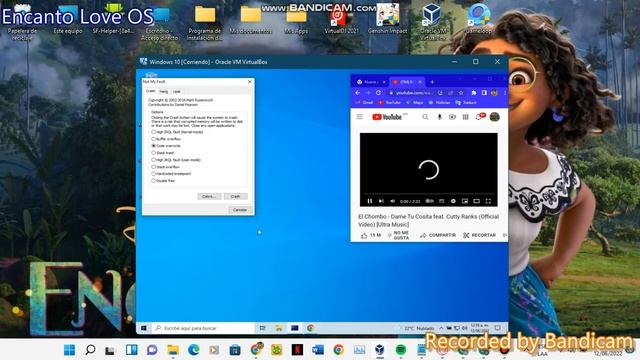Mute the YouTube video volume
The image size is (640, 360).
392,201
